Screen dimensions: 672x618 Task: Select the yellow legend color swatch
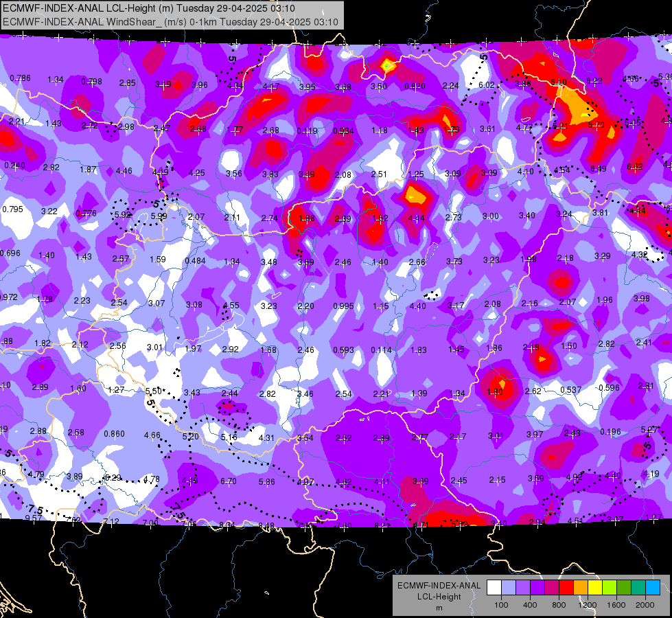coord(595,588)
